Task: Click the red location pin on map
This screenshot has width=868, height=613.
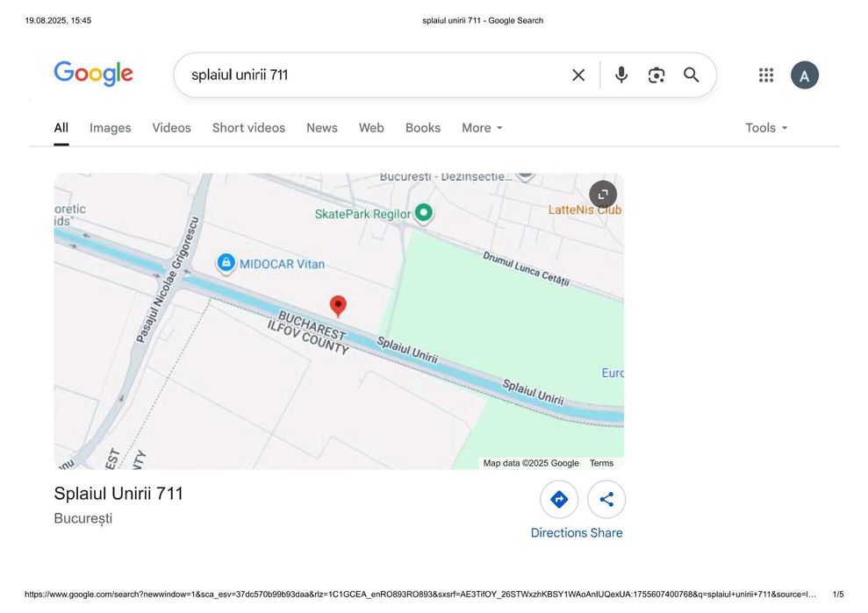Action: coord(338,306)
